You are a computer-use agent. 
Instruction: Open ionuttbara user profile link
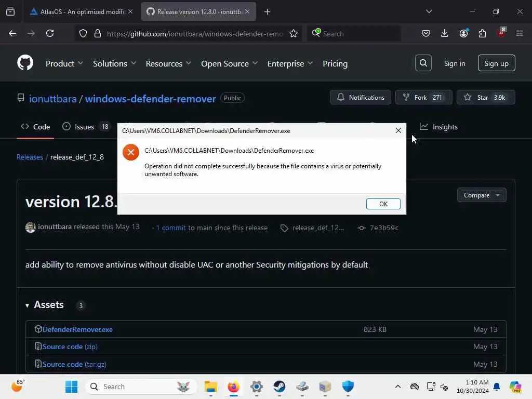coord(52,99)
